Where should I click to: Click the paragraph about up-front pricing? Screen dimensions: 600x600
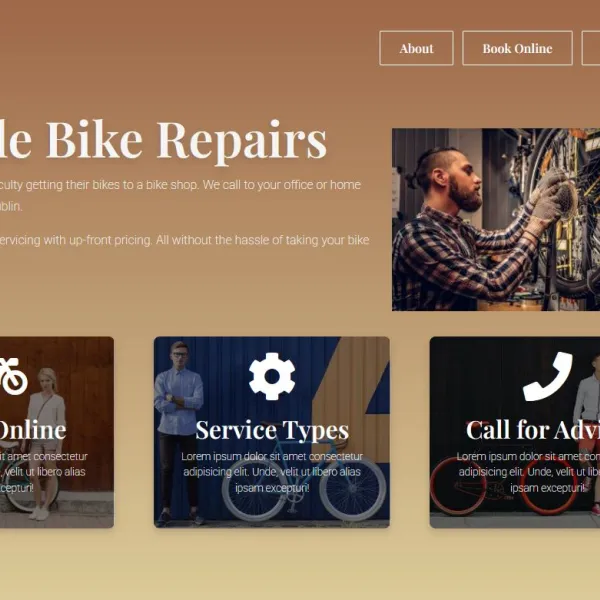point(184,240)
